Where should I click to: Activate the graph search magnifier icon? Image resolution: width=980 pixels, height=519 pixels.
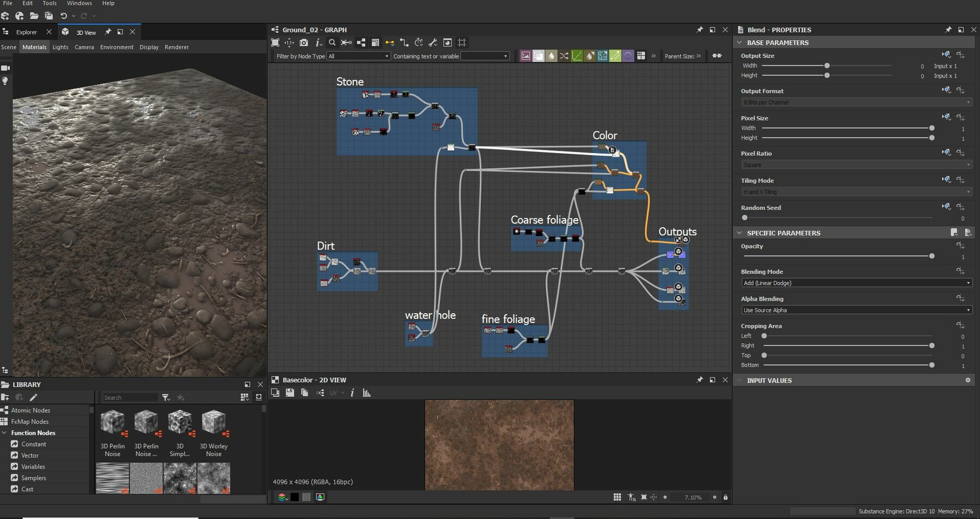(333, 42)
